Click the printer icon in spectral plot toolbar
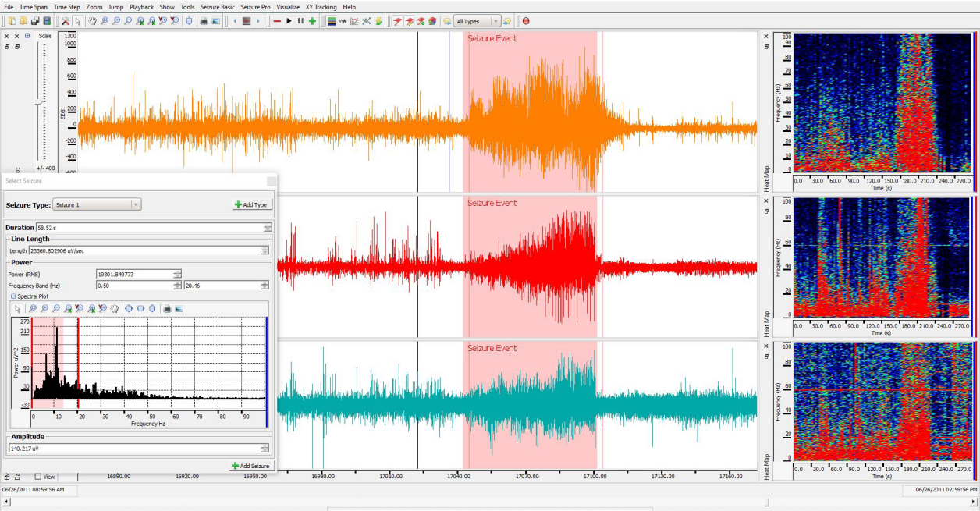This screenshot has width=980, height=511. [167, 309]
